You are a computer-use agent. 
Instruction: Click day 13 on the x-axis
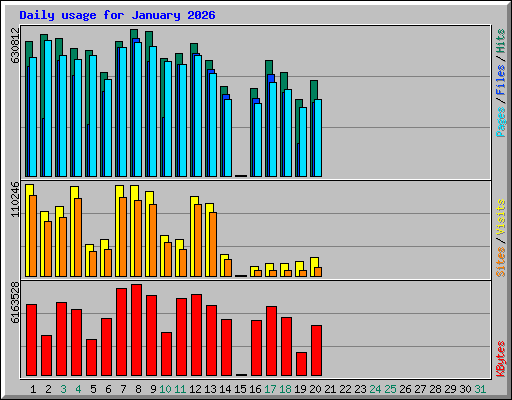[210, 389]
